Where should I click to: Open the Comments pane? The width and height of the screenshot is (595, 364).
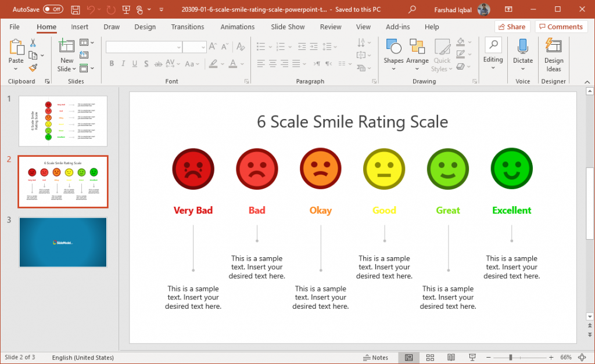pos(560,27)
